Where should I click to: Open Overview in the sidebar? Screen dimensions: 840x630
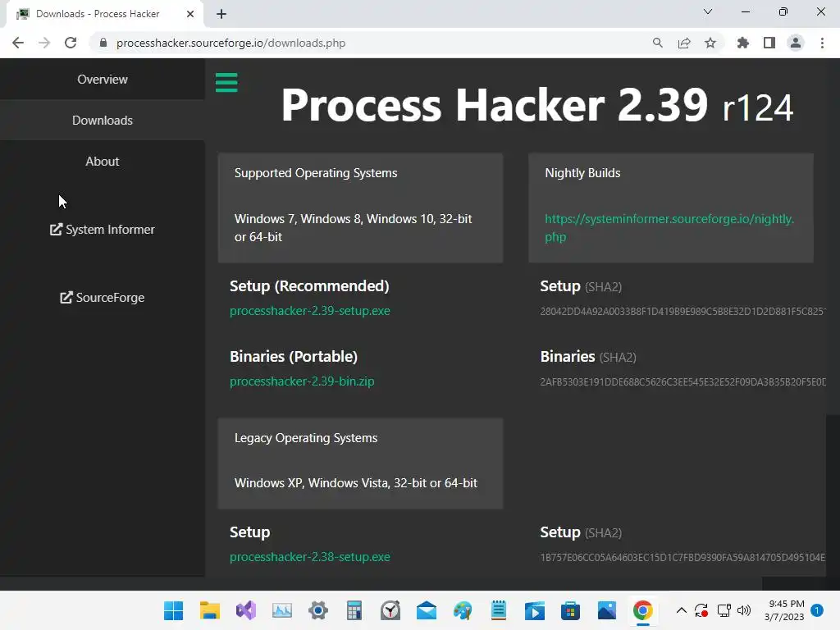[x=103, y=80]
